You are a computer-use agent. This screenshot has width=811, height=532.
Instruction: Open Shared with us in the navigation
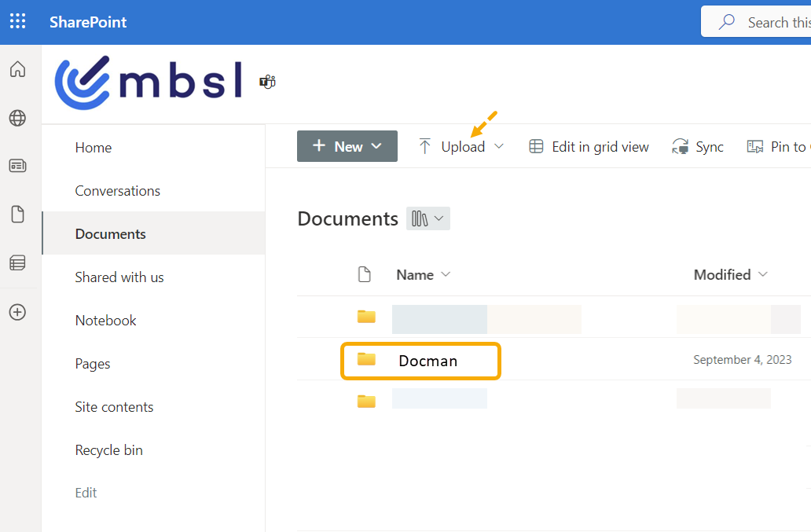pos(119,277)
